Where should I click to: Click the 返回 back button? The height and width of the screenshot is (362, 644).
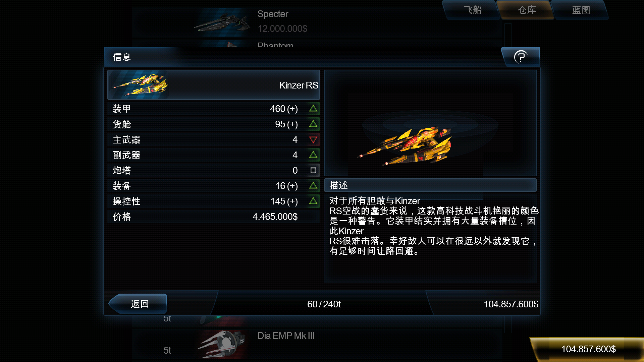pyautogui.click(x=138, y=304)
